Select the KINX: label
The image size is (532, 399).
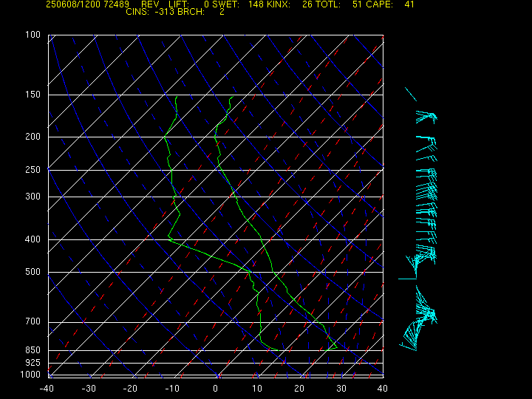279,4
